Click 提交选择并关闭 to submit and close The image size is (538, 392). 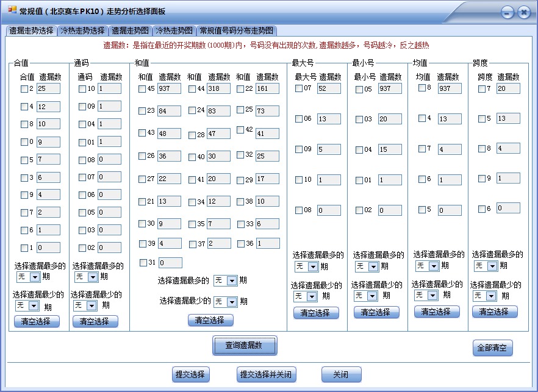(x=264, y=374)
